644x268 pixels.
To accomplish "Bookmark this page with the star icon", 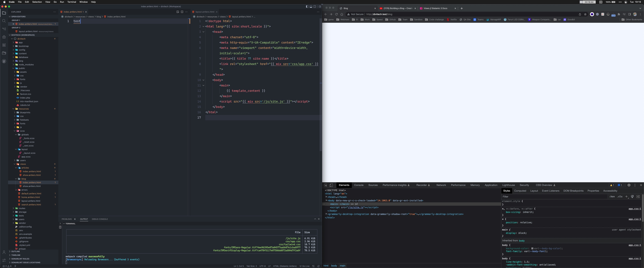I will (585, 14).
